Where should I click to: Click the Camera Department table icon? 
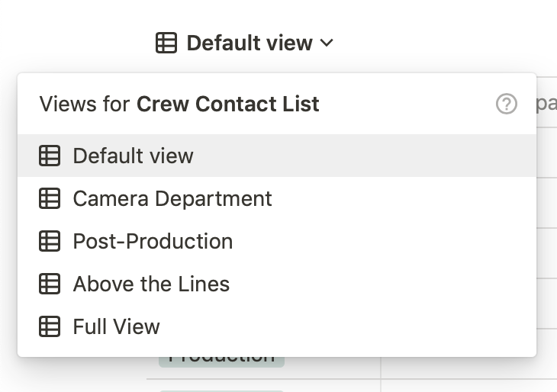(50, 198)
